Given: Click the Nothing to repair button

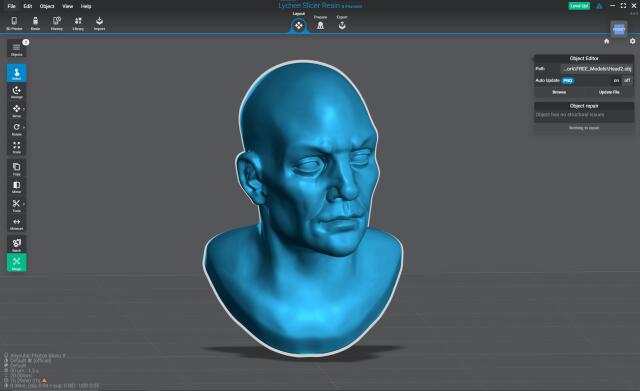Looking at the screenshot, I should coord(584,128).
